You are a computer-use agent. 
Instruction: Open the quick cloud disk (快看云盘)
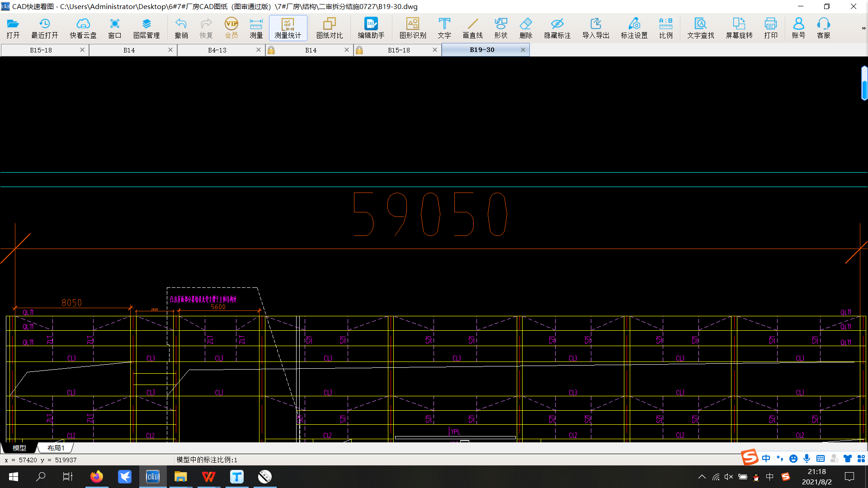click(83, 28)
